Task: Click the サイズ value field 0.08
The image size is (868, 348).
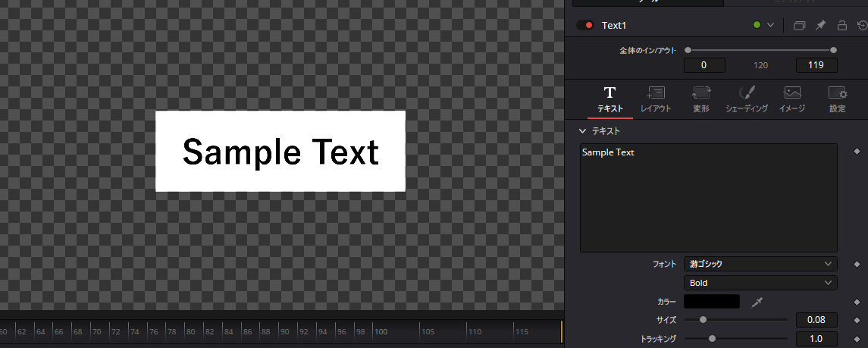Action: [816, 320]
